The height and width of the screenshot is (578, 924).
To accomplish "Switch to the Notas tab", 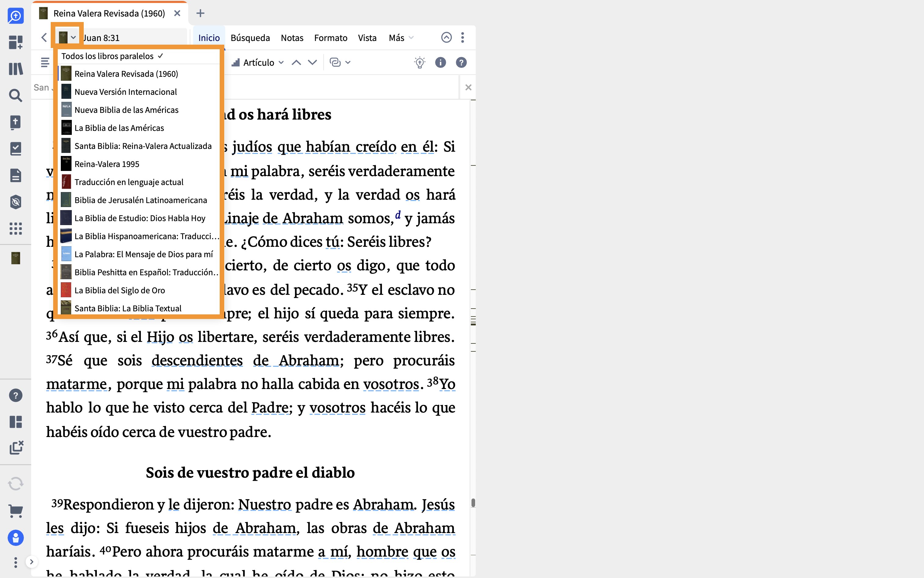I will point(292,38).
